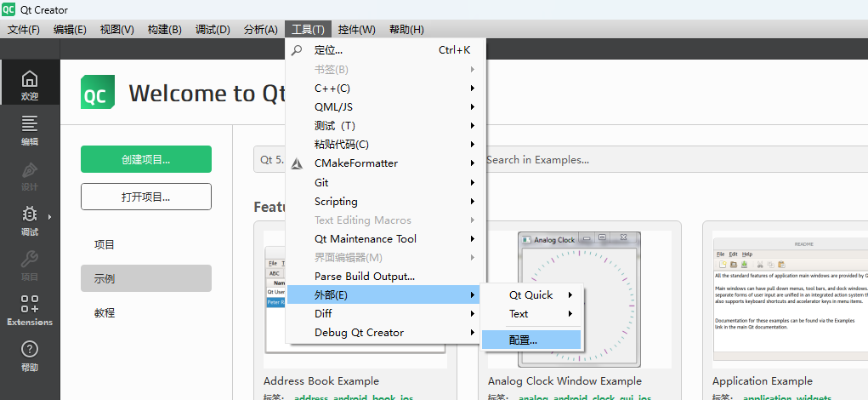Expand the C++(C) submenu arrow
Viewport: 868px width, 400px height.
pos(473,89)
